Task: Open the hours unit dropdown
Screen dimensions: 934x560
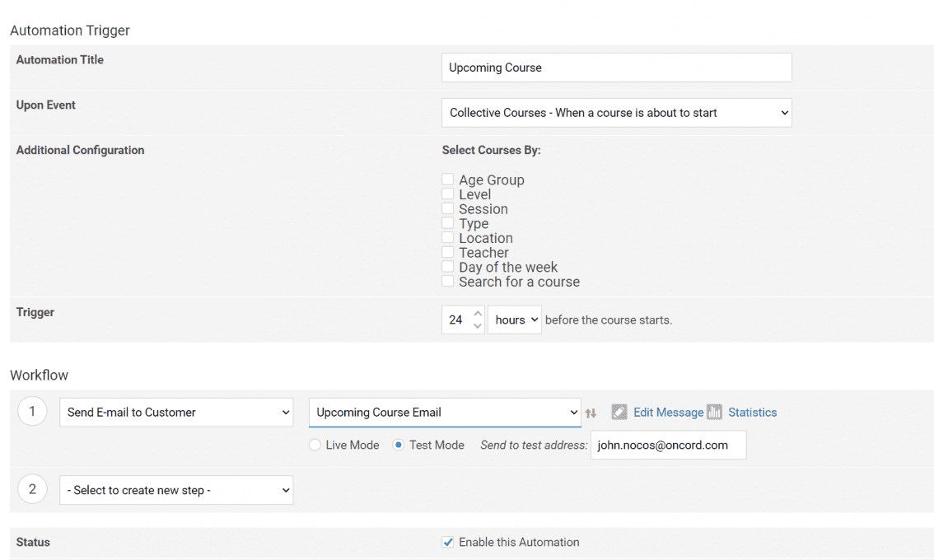Action: point(515,320)
